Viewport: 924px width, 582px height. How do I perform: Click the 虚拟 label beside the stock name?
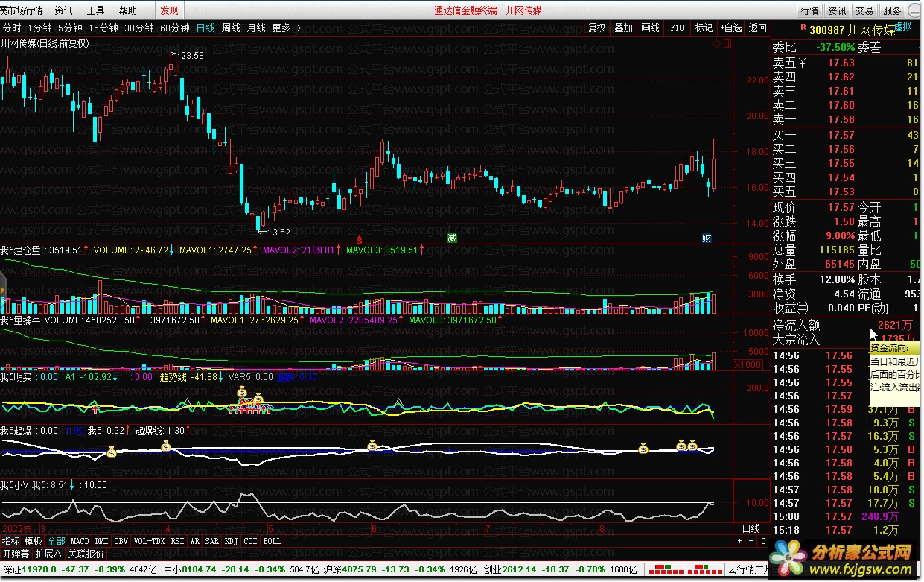pos(902,26)
